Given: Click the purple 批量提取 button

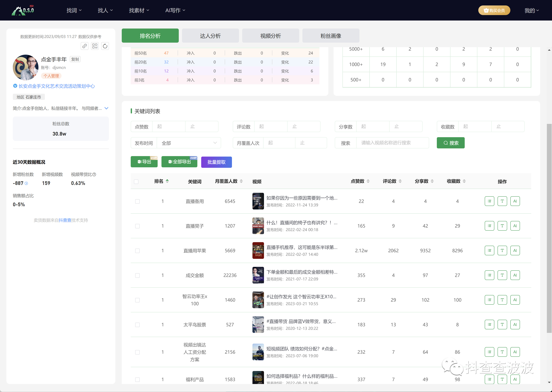Looking at the screenshot, I should pyautogui.click(x=216, y=162).
